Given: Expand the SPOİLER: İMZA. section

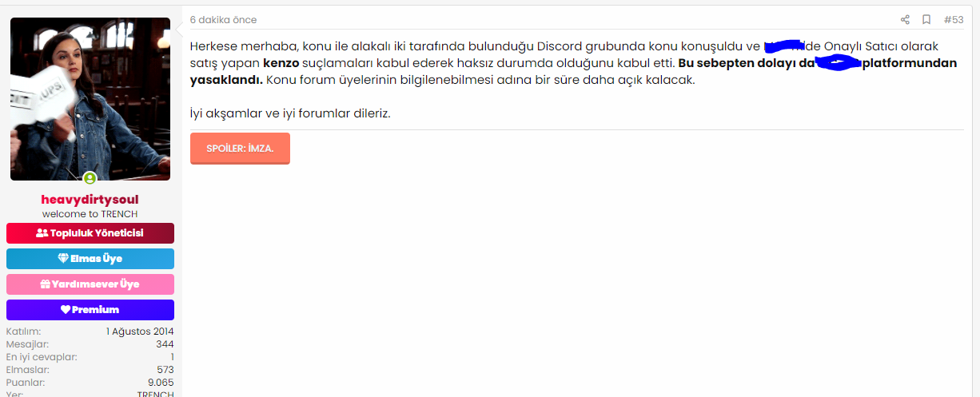Looking at the screenshot, I should (x=240, y=149).
